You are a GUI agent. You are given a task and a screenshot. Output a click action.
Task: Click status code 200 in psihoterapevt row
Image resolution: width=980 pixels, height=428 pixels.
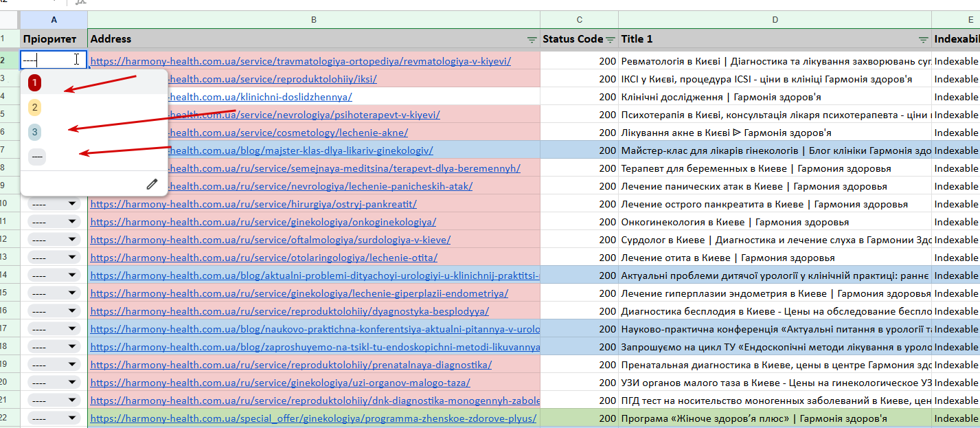(579, 115)
